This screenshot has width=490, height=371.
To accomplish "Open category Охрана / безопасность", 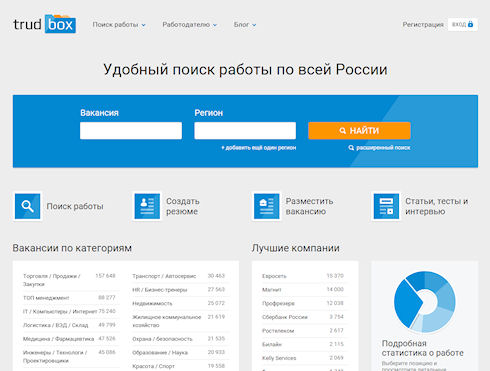I will pyautogui.click(x=162, y=339).
